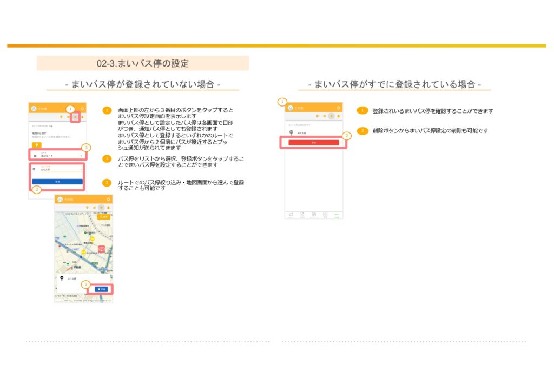The width and height of the screenshot is (554, 392).
Task: Select the second document tab in bottom navigation
Action: [x=302, y=215]
